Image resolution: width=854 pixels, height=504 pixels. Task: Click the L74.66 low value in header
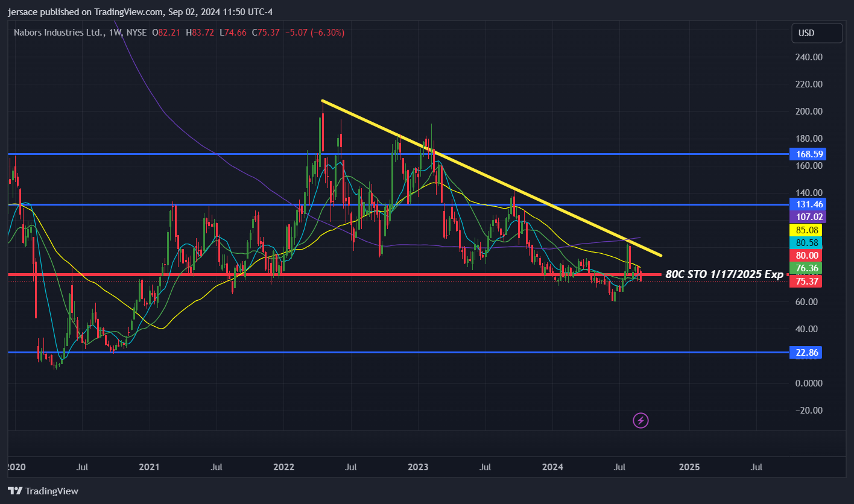coord(232,33)
